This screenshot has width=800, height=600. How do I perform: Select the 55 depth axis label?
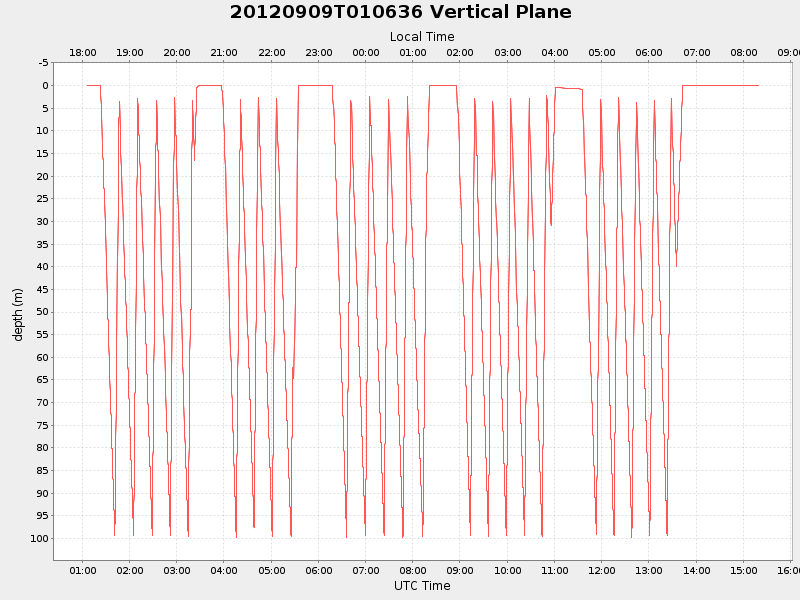pos(43,335)
